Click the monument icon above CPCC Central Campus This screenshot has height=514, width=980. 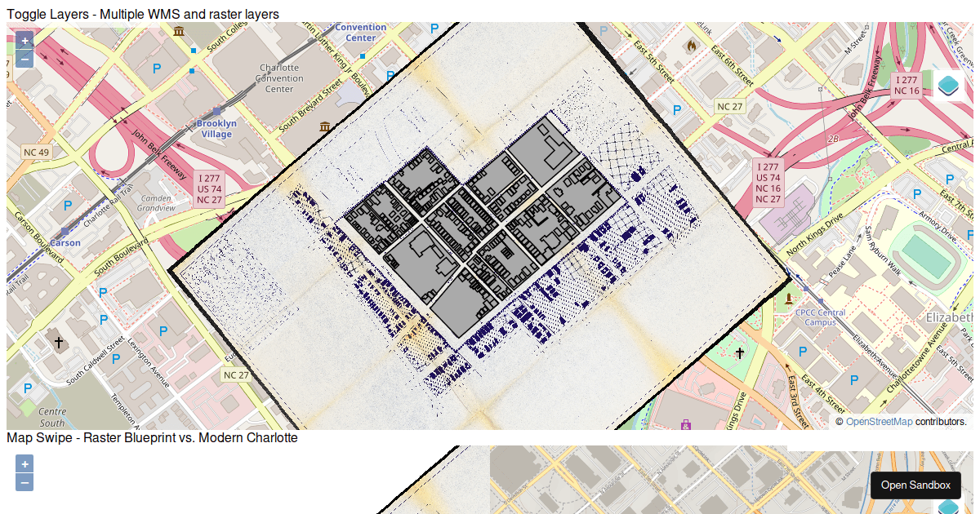(788, 299)
